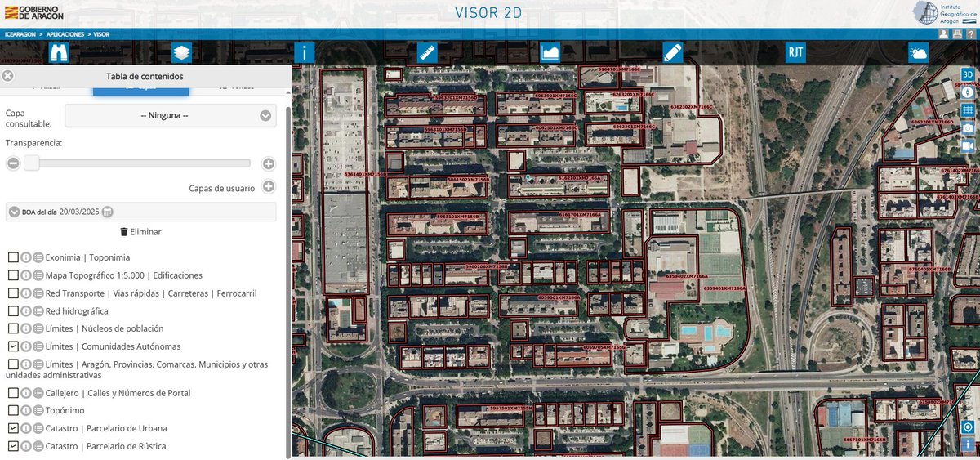Click the geolocation target button
This screenshot has width=980, height=460.
tap(968, 427)
